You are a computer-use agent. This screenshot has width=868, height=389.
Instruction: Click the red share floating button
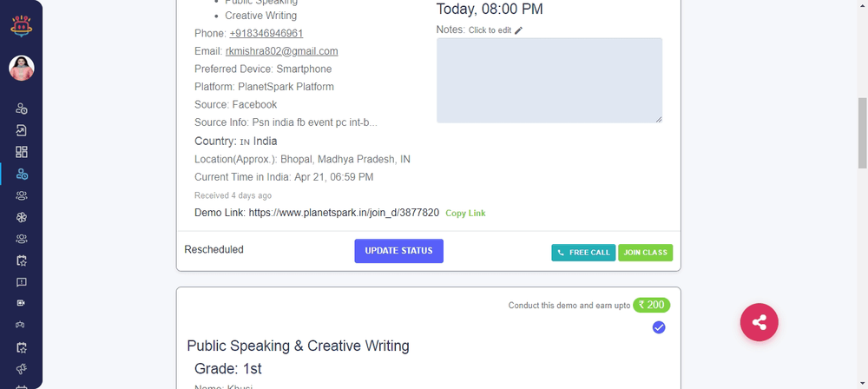759,322
